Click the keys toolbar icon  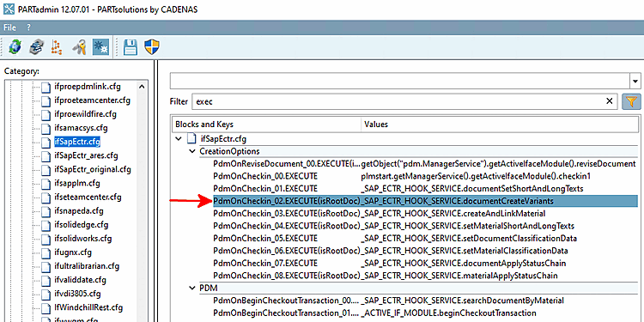pyautogui.click(x=78, y=47)
